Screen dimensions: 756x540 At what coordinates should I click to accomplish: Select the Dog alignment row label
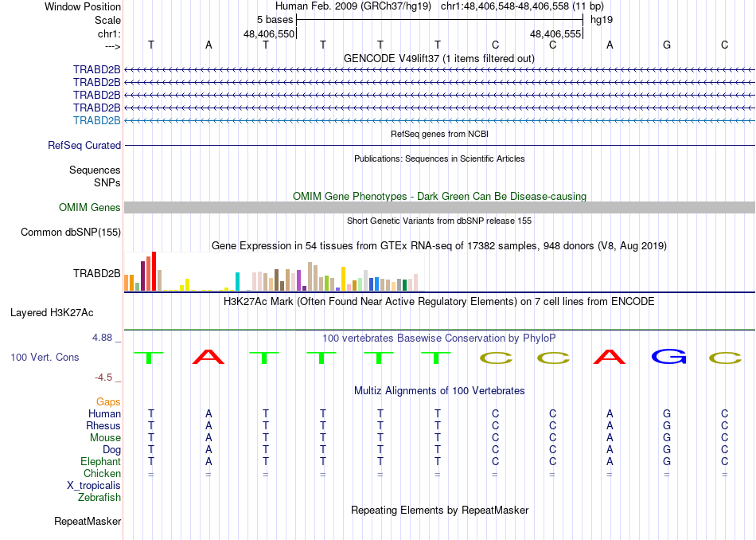pyautogui.click(x=111, y=450)
